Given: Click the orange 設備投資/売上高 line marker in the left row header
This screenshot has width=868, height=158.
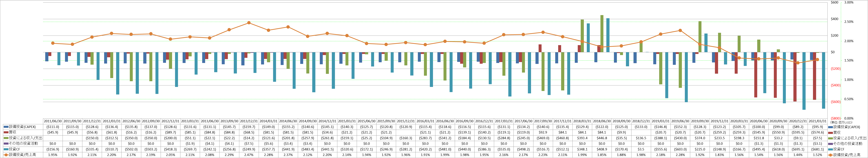Looking at the screenshot, I should pyautogui.click(x=6, y=155).
